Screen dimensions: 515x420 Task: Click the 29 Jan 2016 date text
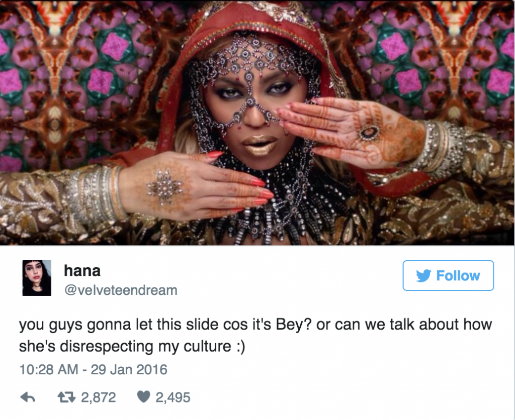click(x=129, y=369)
